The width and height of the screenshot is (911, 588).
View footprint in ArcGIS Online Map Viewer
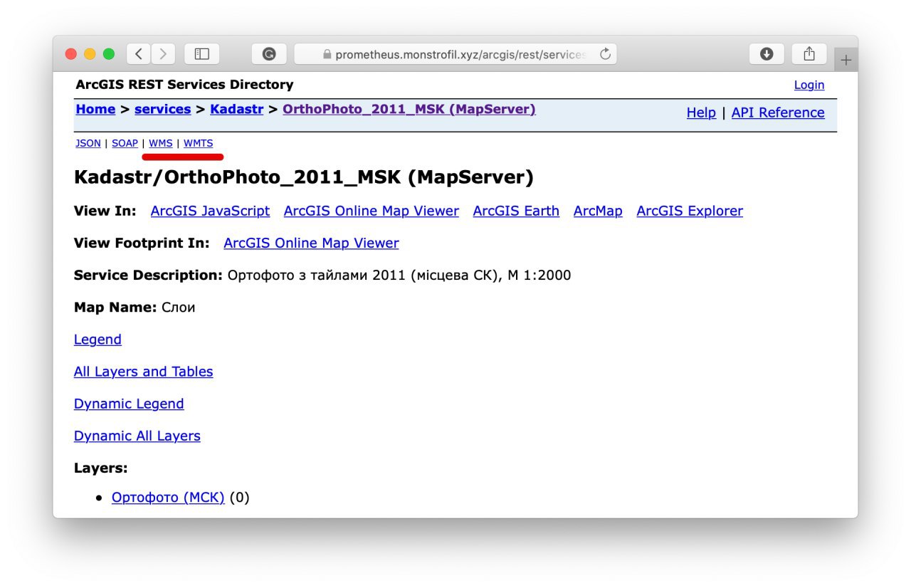[x=311, y=243]
